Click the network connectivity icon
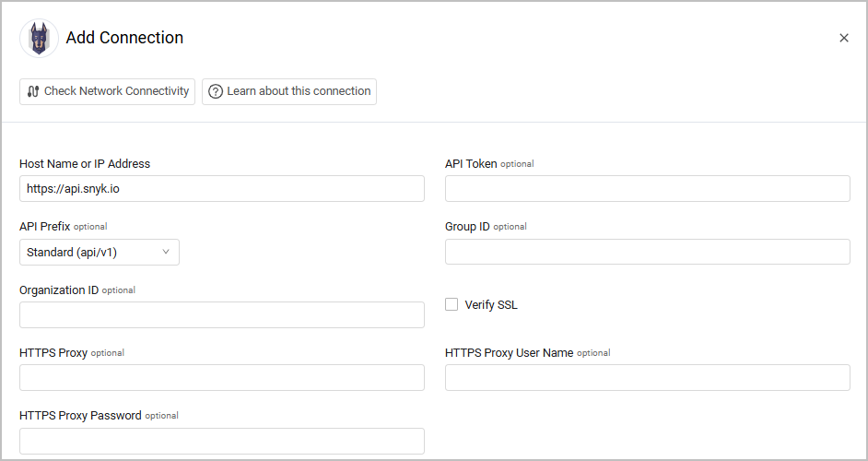This screenshot has height=461, width=868. coord(33,91)
